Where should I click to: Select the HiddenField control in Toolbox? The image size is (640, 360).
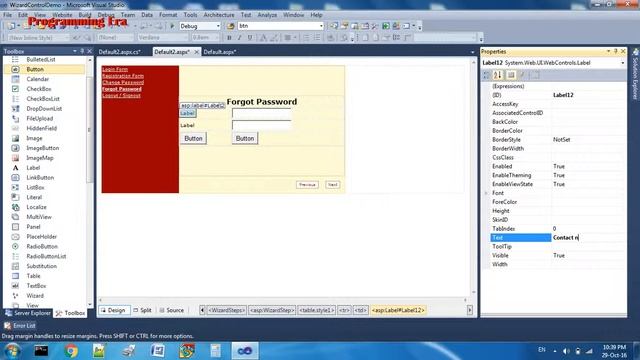(x=44, y=128)
